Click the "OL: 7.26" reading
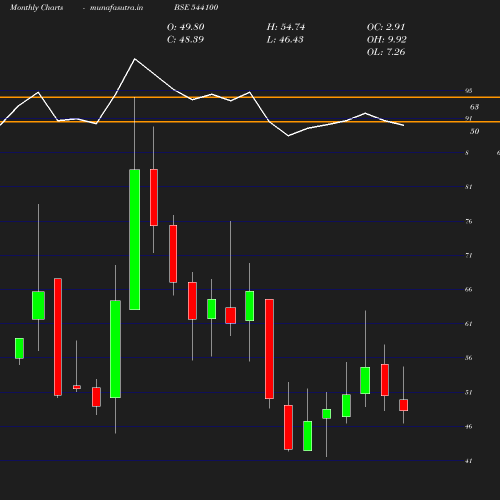Viewport: 500px width, 500px height. (386, 52)
